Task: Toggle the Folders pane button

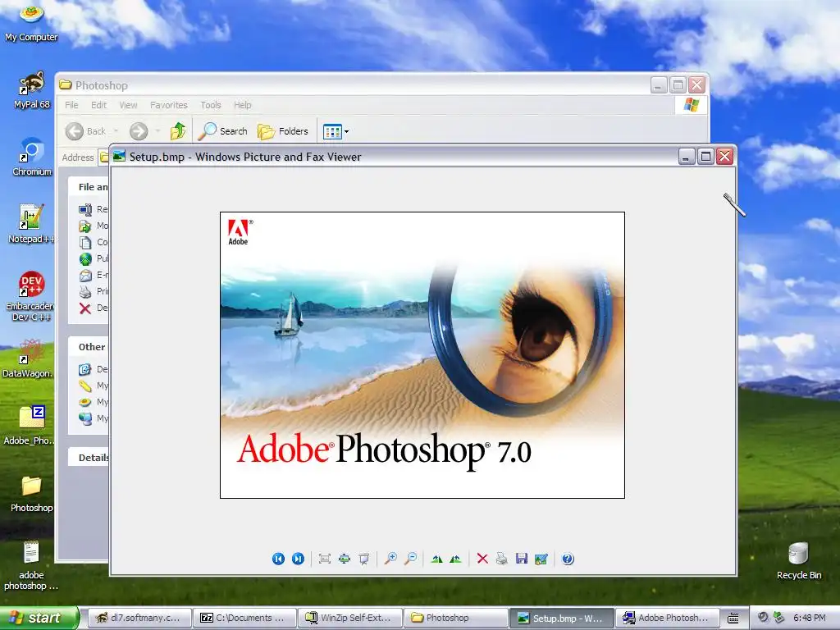Action: [283, 131]
